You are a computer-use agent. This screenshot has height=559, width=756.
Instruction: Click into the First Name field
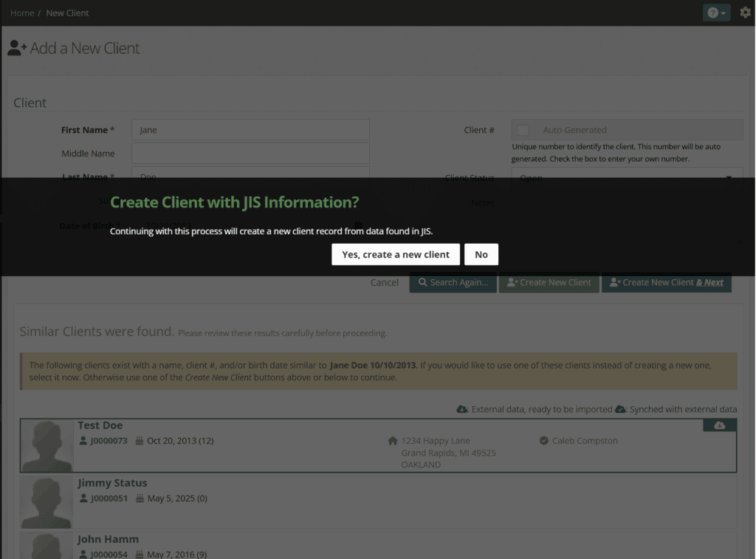(250, 130)
